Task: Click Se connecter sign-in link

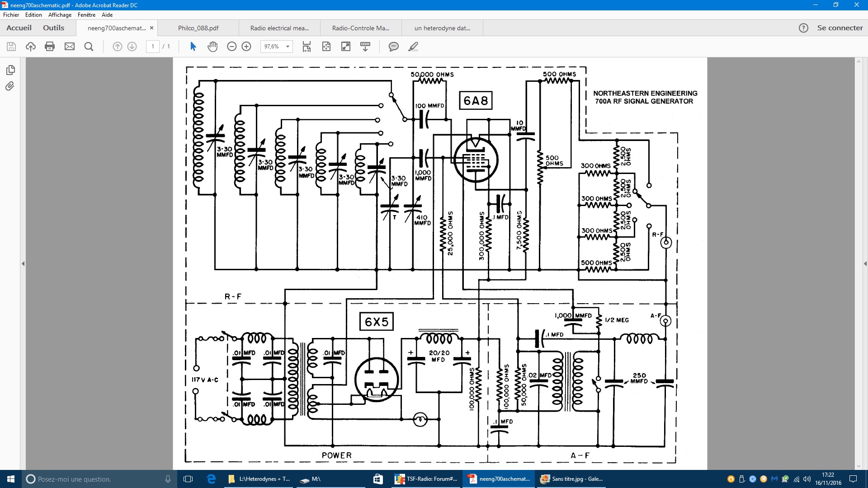Action: click(x=840, y=28)
